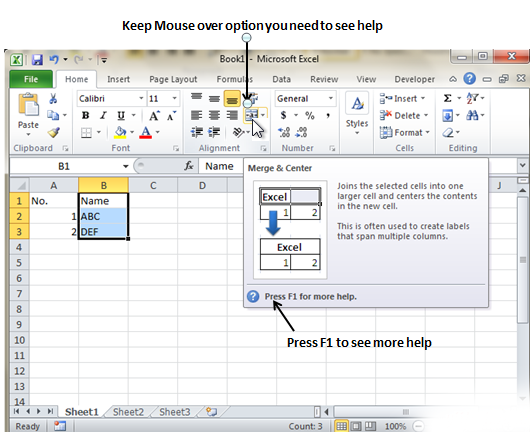Select column C header

pos(153,185)
